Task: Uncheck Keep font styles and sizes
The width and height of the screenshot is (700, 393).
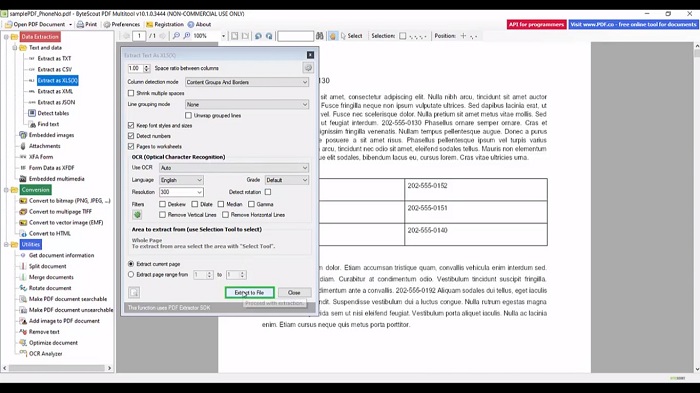Action: [131, 125]
